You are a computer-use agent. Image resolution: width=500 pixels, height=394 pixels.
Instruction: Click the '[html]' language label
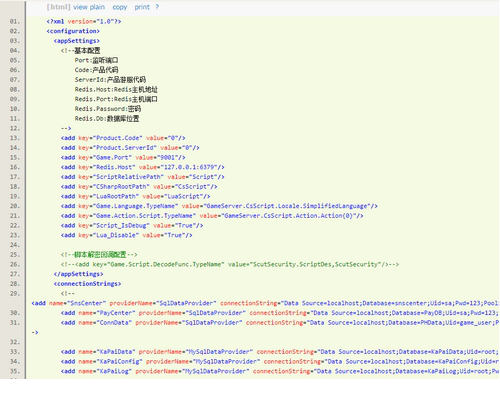58,7
